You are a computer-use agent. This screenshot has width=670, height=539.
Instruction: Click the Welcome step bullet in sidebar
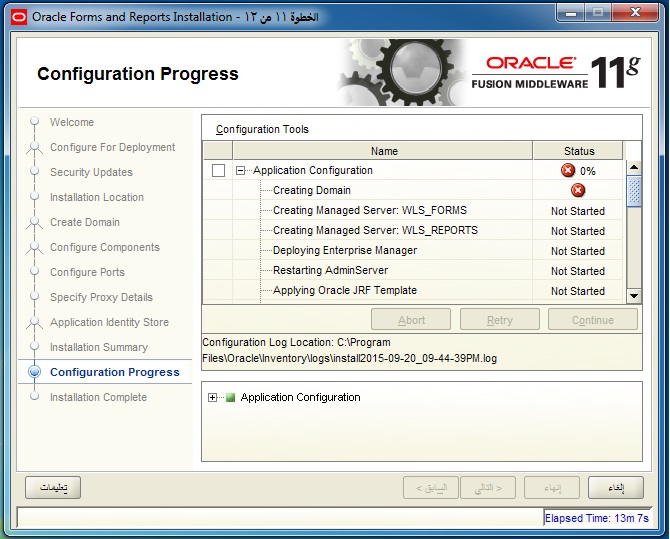tap(35, 122)
